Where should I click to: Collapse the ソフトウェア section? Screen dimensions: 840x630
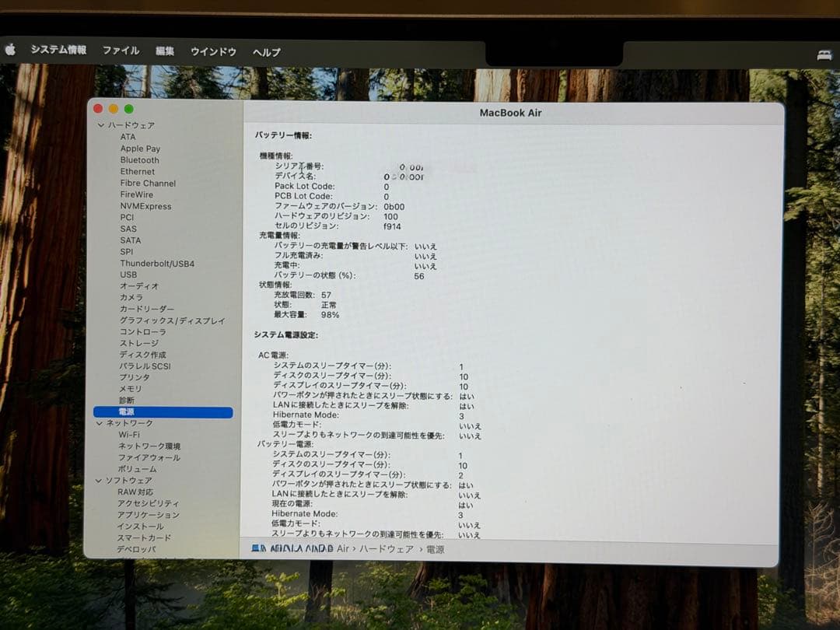[x=101, y=481]
